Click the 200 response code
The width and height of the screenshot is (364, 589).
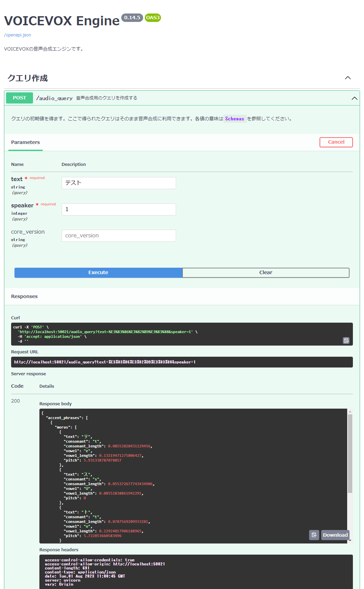[x=15, y=401]
